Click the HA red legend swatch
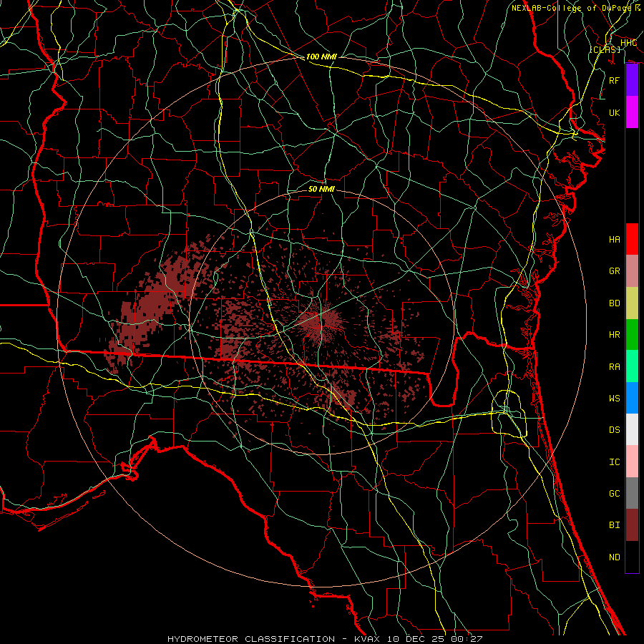The width and height of the screenshot is (644, 644). point(632,239)
